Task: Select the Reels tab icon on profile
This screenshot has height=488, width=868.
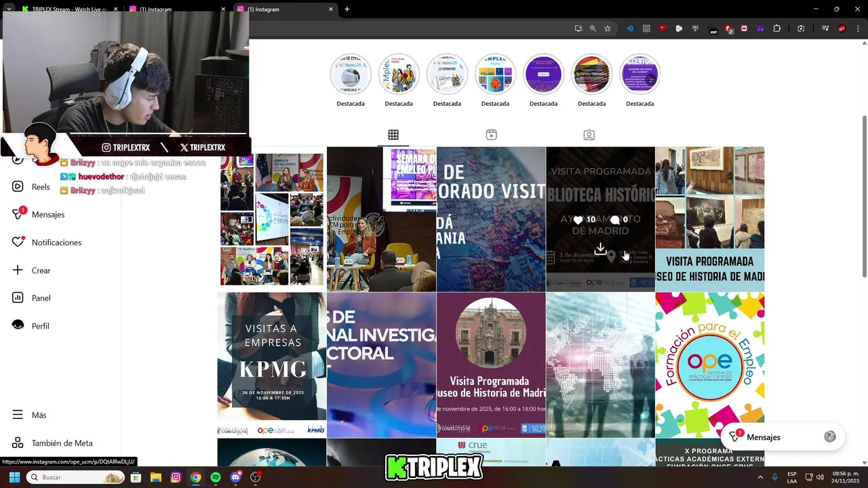Action: (492, 135)
